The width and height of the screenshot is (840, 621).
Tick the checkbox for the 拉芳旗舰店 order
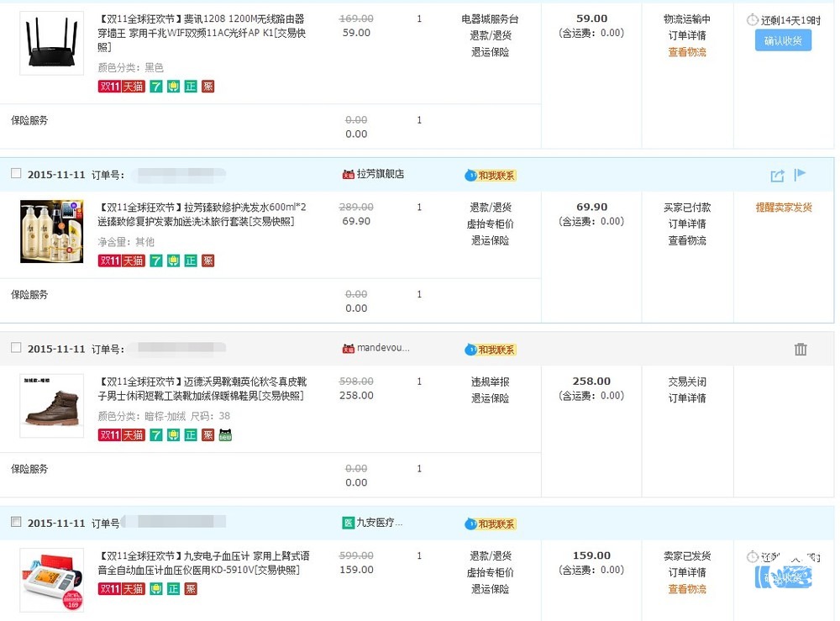pos(16,173)
